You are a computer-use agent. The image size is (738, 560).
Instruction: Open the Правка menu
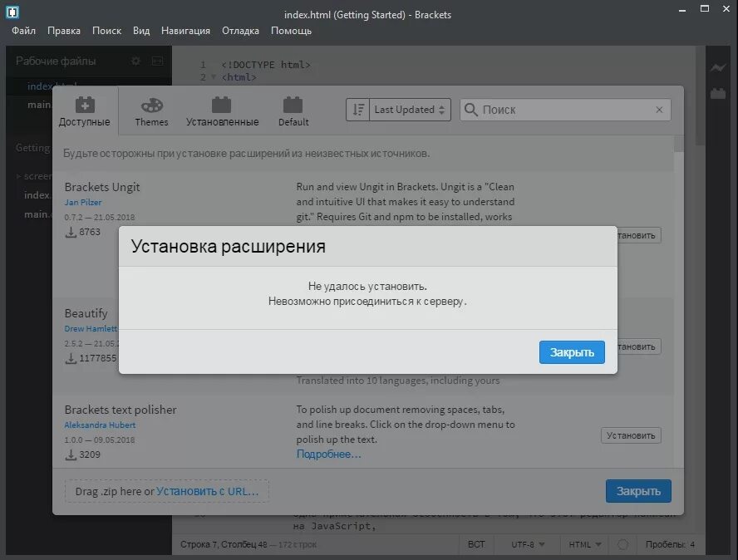[x=63, y=31]
